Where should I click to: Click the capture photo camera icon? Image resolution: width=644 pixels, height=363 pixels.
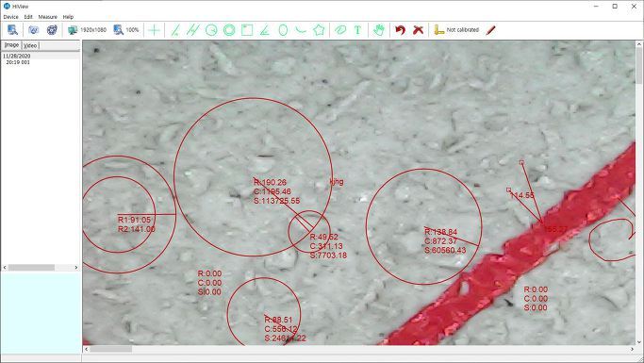33,30
